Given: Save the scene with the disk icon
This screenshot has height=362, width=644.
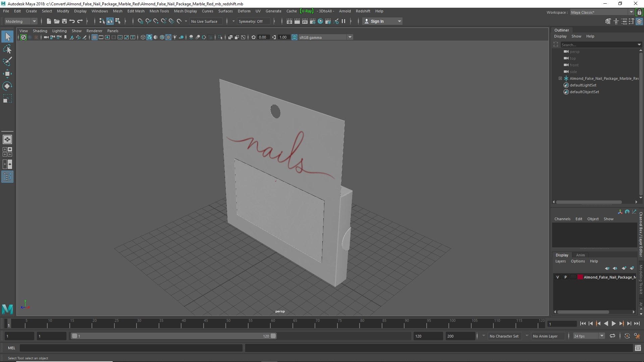Looking at the screenshot, I should tap(64, 21).
